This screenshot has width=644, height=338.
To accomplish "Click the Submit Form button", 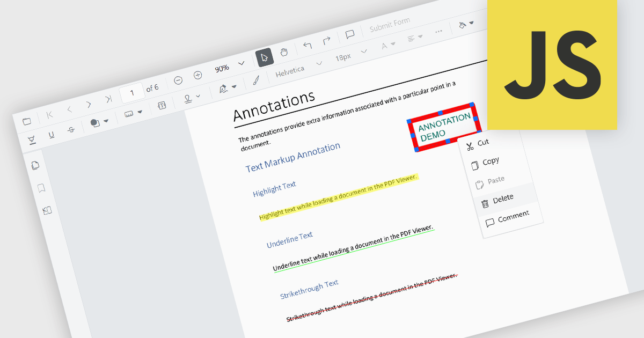I will click(390, 25).
